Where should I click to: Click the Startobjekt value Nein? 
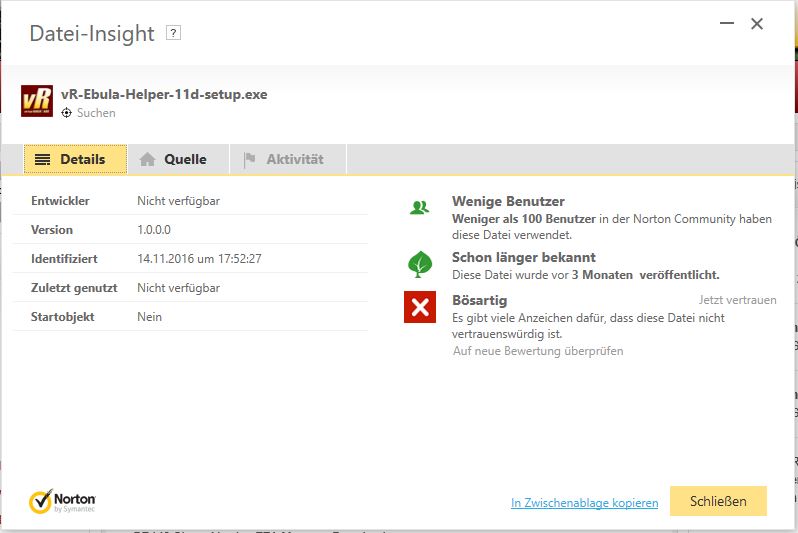click(150, 317)
